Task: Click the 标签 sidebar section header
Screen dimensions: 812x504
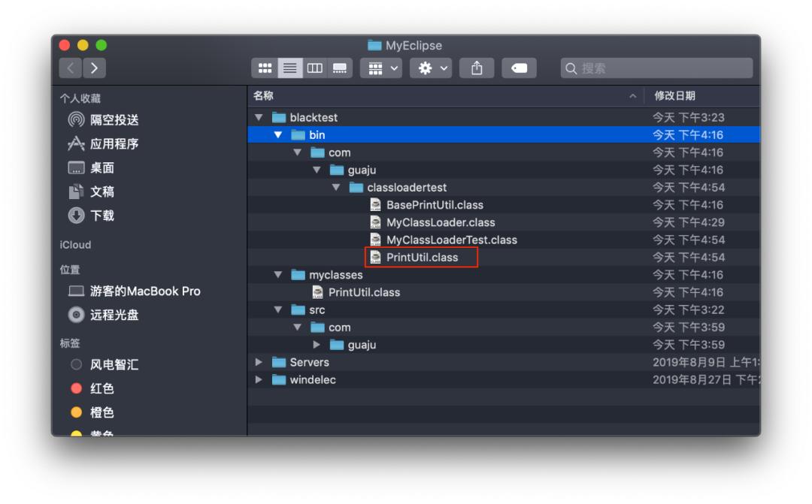Action: (70, 343)
